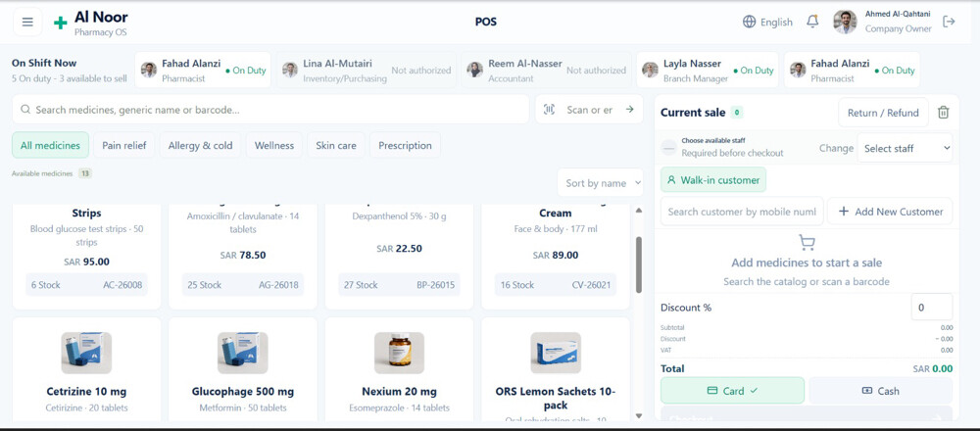This screenshot has height=431, width=980.
Task: Submit barcode with the arrow icon
Action: pyautogui.click(x=629, y=110)
